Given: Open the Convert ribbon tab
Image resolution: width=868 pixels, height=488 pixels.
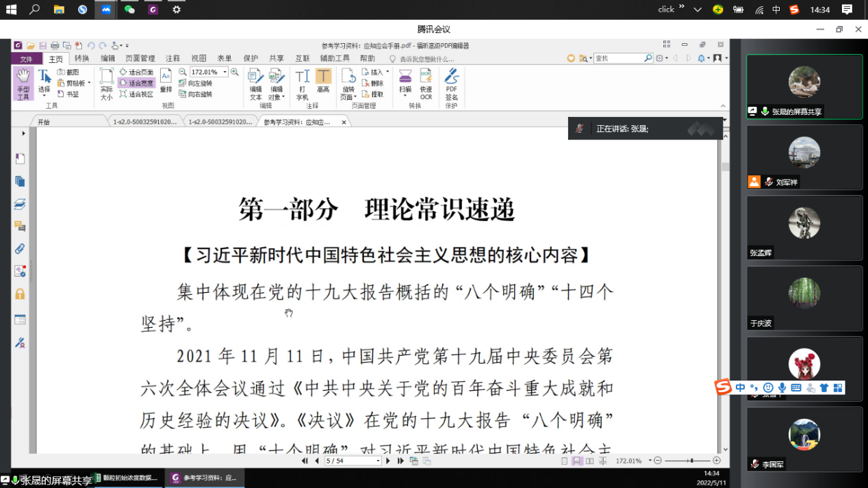Looking at the screenshot, I should (81, 59).
